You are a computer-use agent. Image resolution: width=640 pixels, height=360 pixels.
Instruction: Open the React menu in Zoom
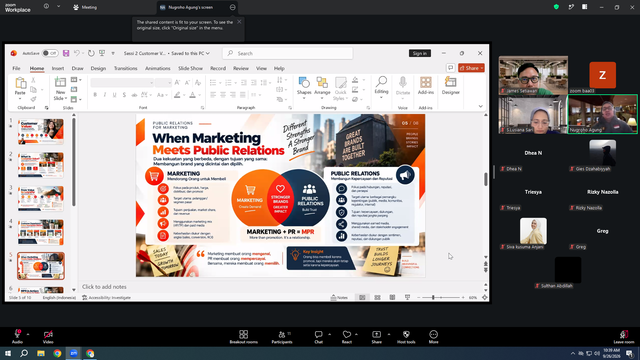coord(347,336)
